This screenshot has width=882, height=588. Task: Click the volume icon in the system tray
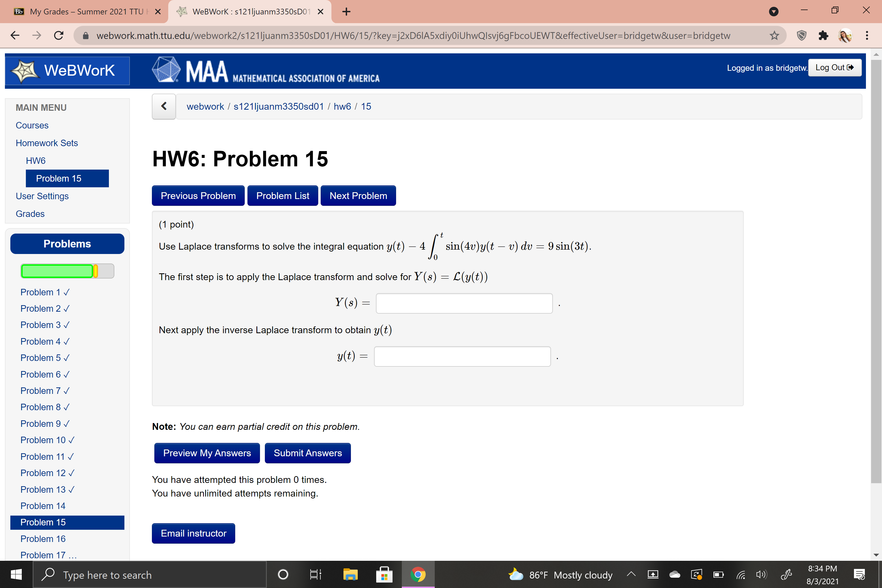tap(762, 574)
